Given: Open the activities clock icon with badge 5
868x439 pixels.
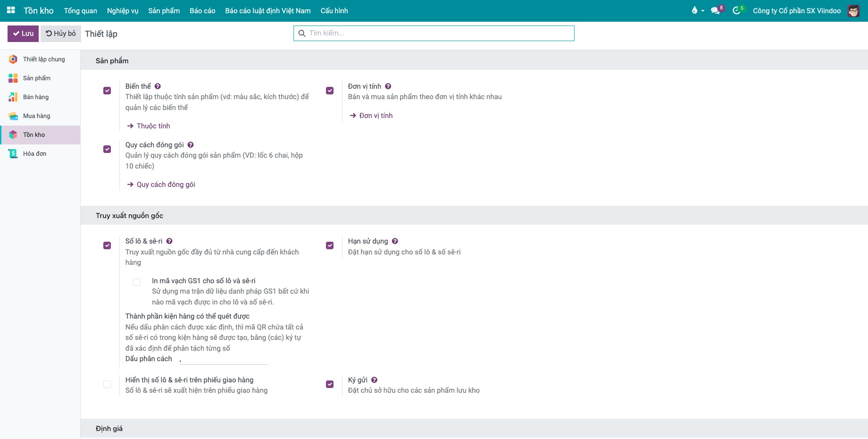Looking at the screenshot, I should pyautogui.click(x=738, y=10).
